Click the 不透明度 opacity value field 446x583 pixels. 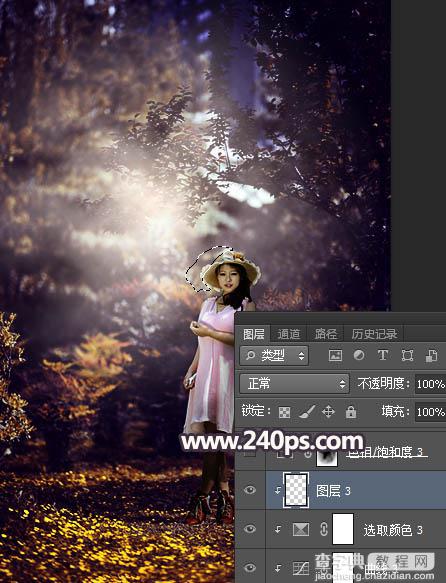point(430,384)
